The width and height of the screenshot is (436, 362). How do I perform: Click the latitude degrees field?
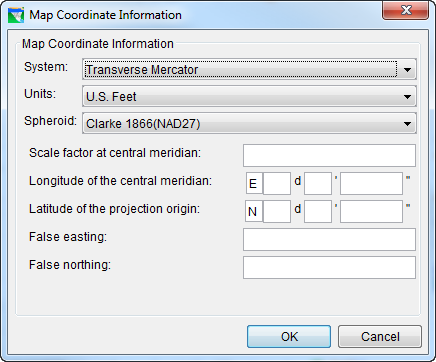pyautogui.click(x=277, y=211)
